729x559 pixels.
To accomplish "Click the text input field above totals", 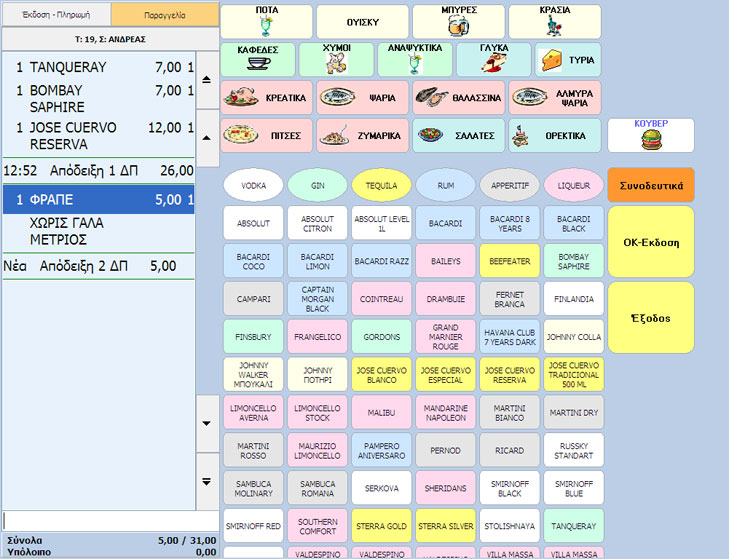I will [110, 521].
